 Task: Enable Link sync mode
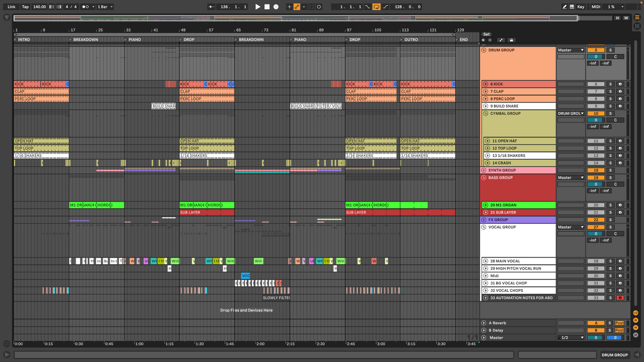pos(11,6)
